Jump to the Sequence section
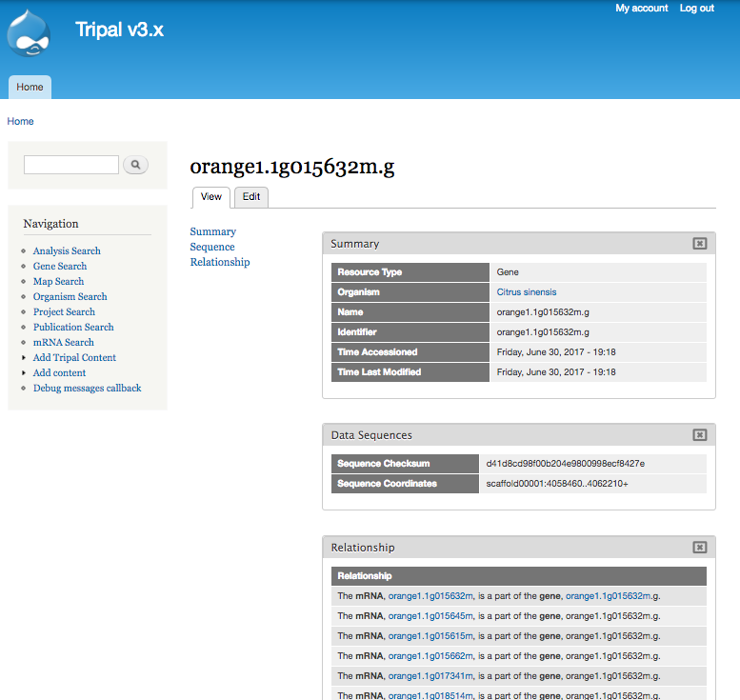740x700 pixels. click(x=211, y=247)
